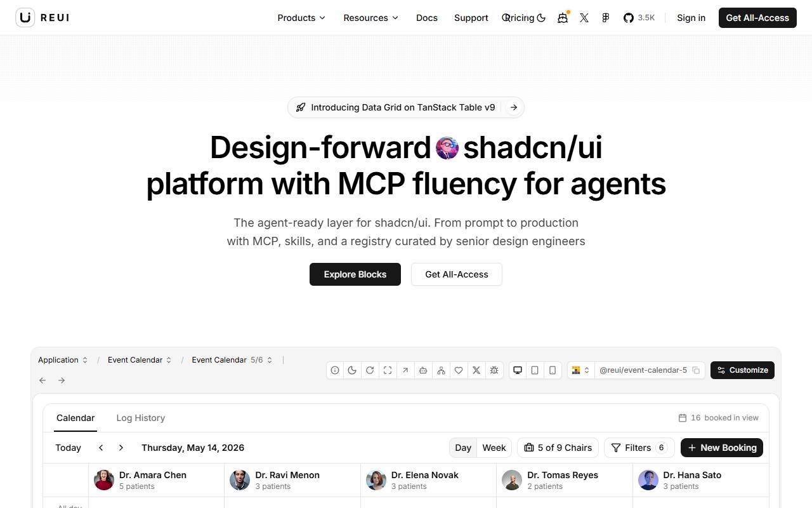Open the Figma icon in the header
Screen dimensions: 812x508
(606, 18)
